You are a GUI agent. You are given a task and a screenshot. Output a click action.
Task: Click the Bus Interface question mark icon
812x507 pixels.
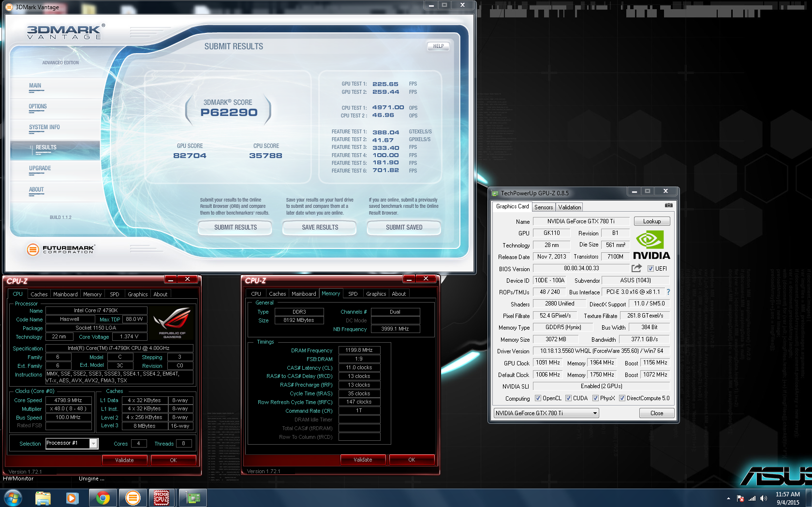click(x=668, y=292)
